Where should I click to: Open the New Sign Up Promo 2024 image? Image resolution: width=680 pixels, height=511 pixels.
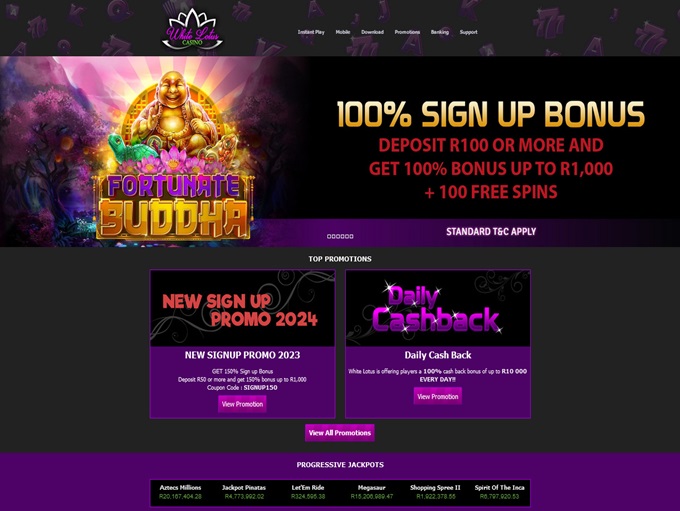tap(242, 308)
